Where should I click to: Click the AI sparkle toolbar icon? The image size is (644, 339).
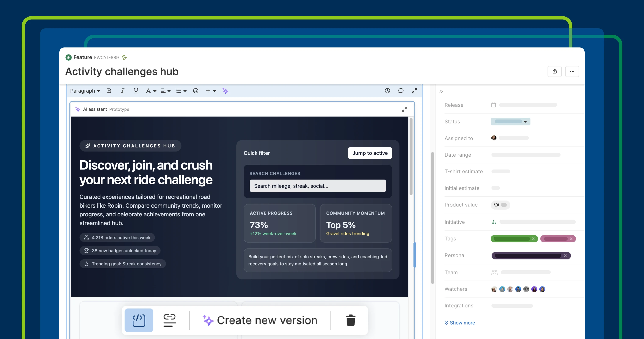[x=225, y=91]
